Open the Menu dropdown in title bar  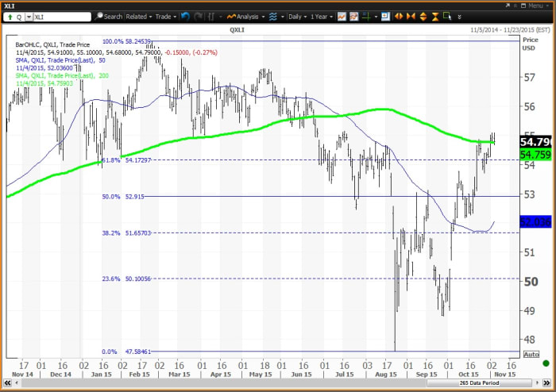[x=539, y=6]
